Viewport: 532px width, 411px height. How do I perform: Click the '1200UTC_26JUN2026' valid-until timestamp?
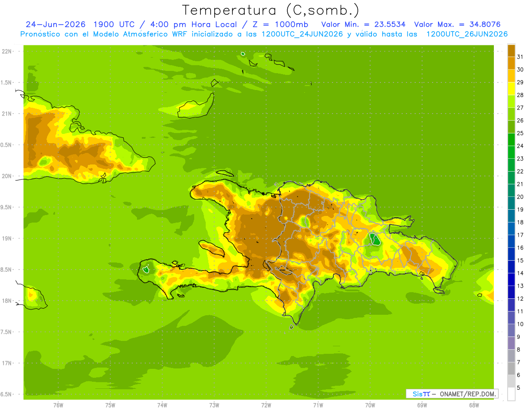pyautogui.click(x=467, y=34)
